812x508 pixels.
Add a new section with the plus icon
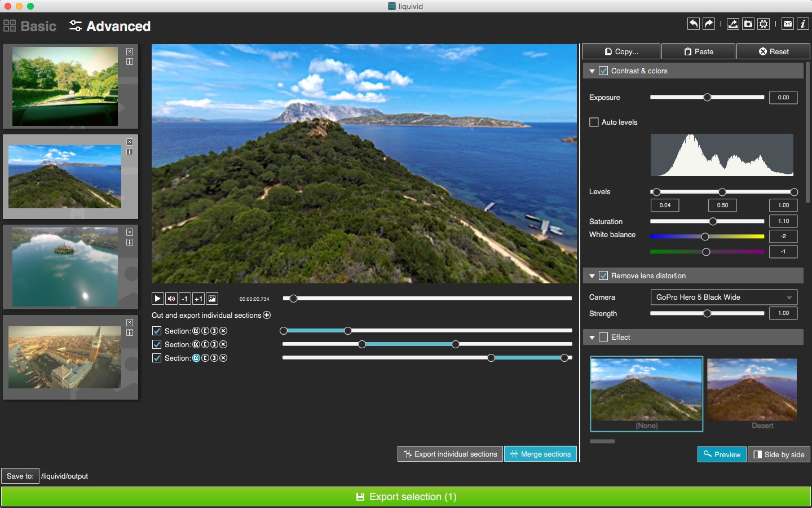[x=267, y=315]
